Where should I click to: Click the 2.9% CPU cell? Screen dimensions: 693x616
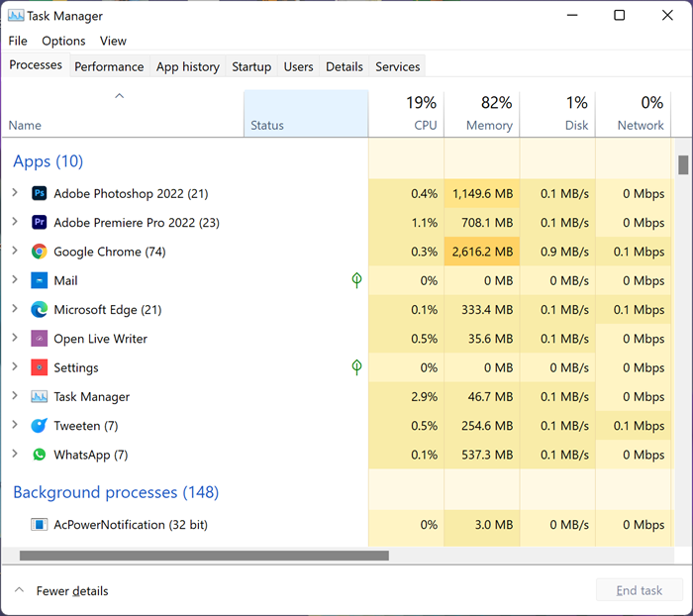tap(406, 396)
